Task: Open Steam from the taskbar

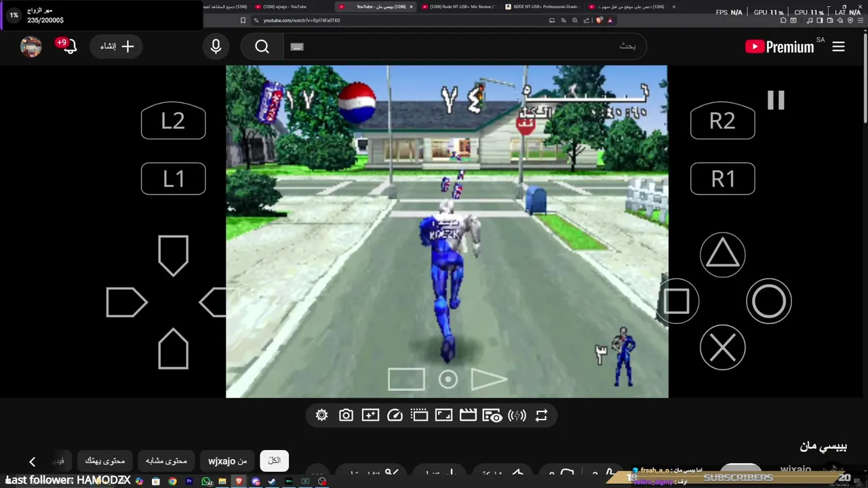Action: pyautogui.click(x=273, y=481)
